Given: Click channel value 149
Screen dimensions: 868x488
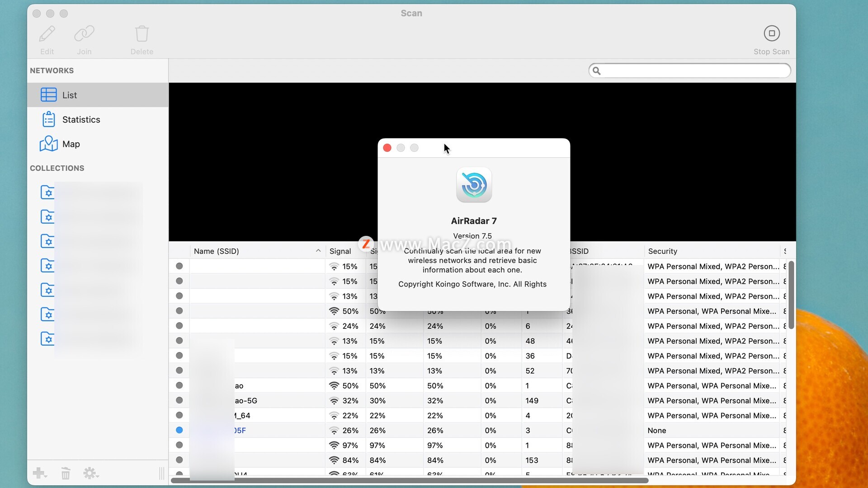Looking at the screenshot, I should click(532, 401).
